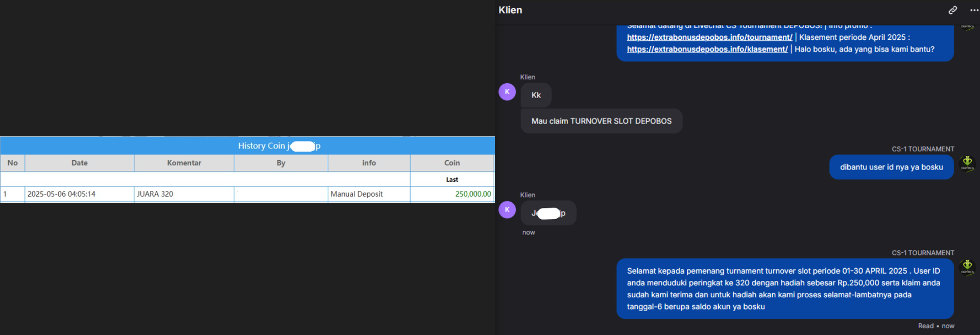Viewport: 980px width, 335px height.
Task: Click the 'Coin' column header
Action: [452, 163]
